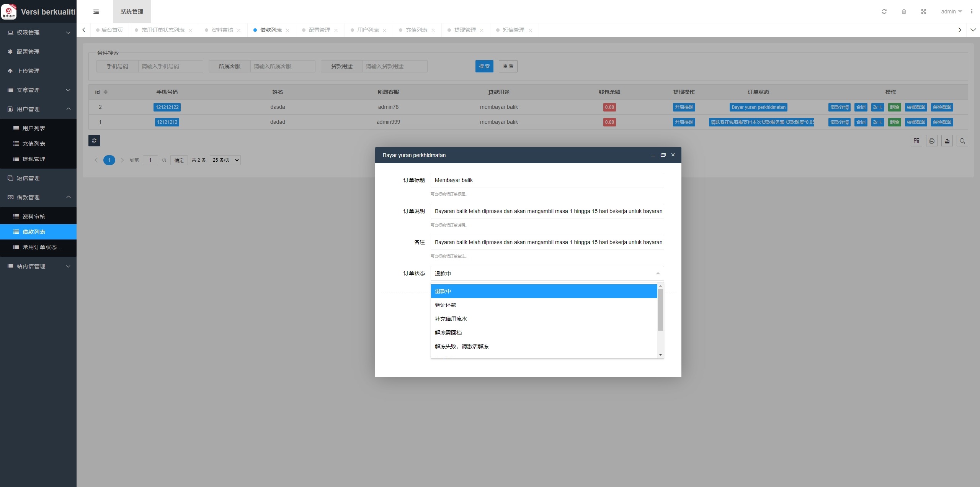Toggle fullscreen icon in top bar

click(924, 11)
